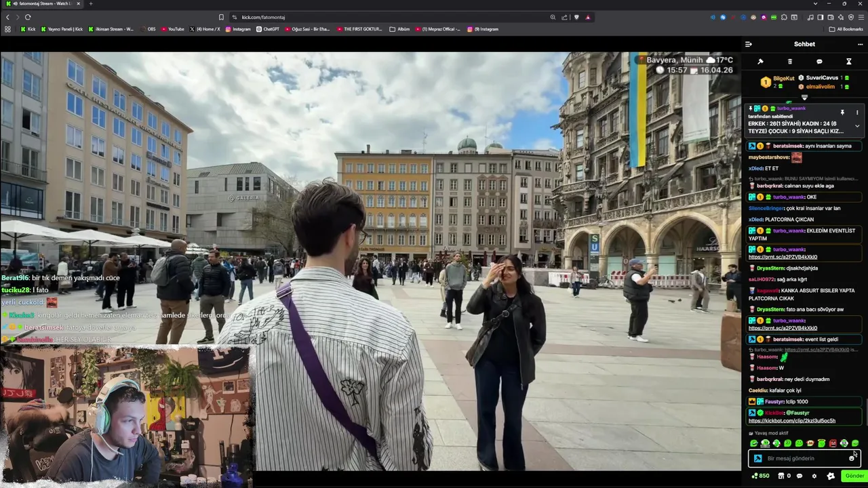
Task: Open the ChatGPT bookmark
Action: 267,29
